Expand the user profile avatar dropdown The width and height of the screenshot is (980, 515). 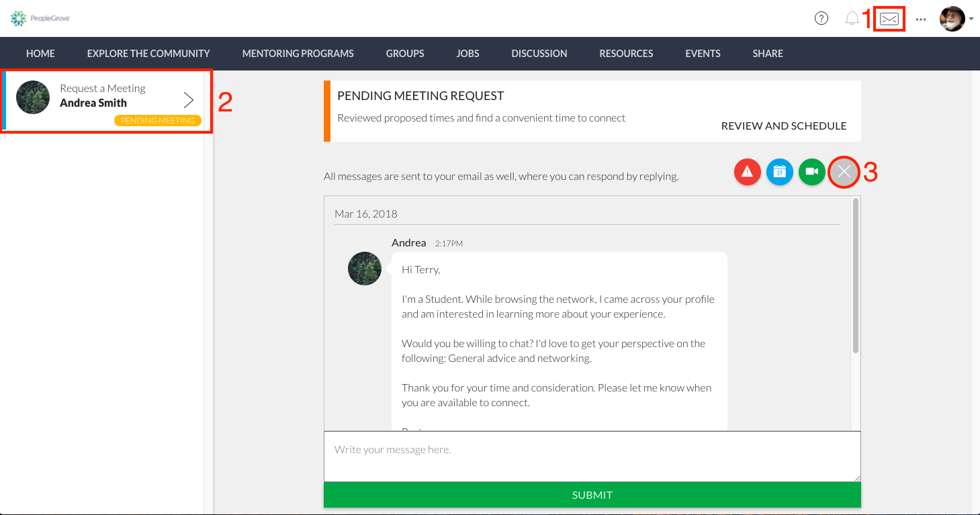pyautogui.click(x=956, y=19)
